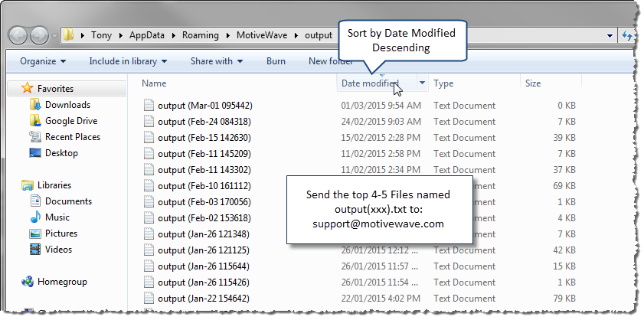Select Homegroup in the navigation pane

62,282
